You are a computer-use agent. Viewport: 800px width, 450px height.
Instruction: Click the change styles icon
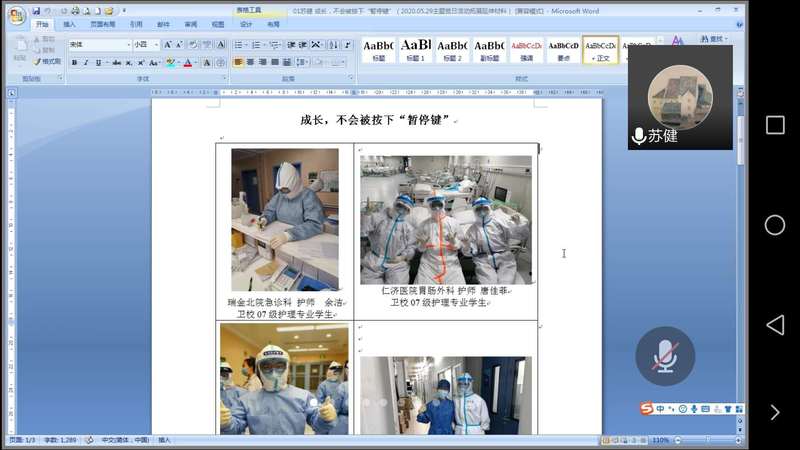point(678,40)
